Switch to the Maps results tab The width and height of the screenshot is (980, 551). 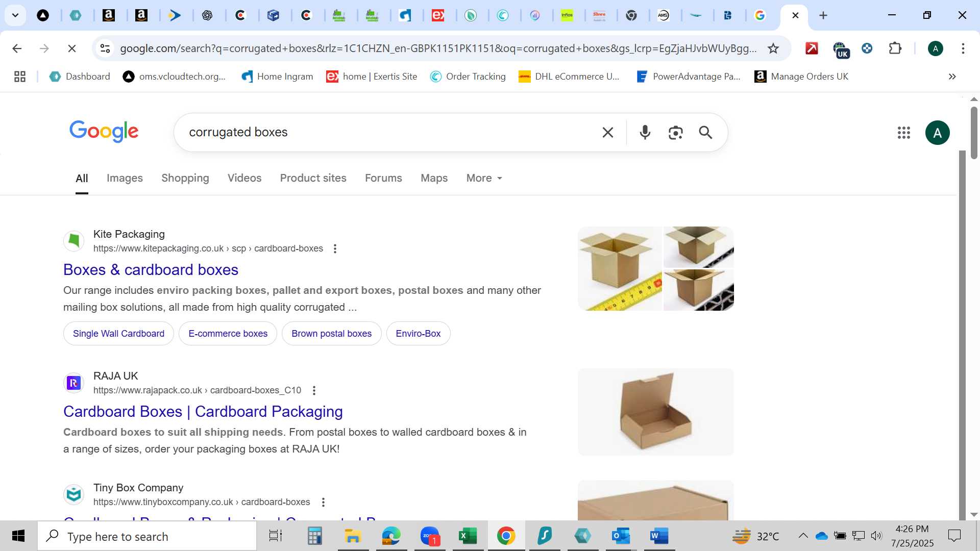tap(434, 178)
